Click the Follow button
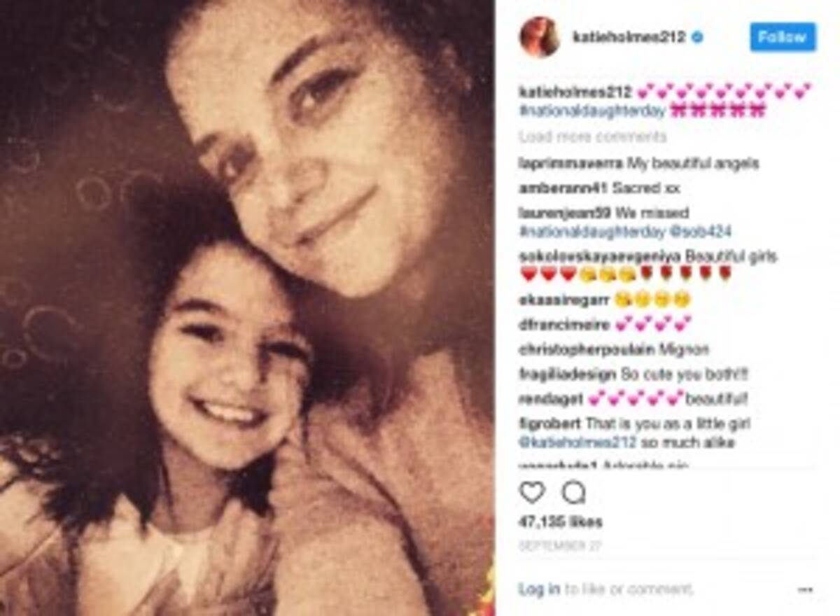Viewport: 840px width, 616px height. 783,37
